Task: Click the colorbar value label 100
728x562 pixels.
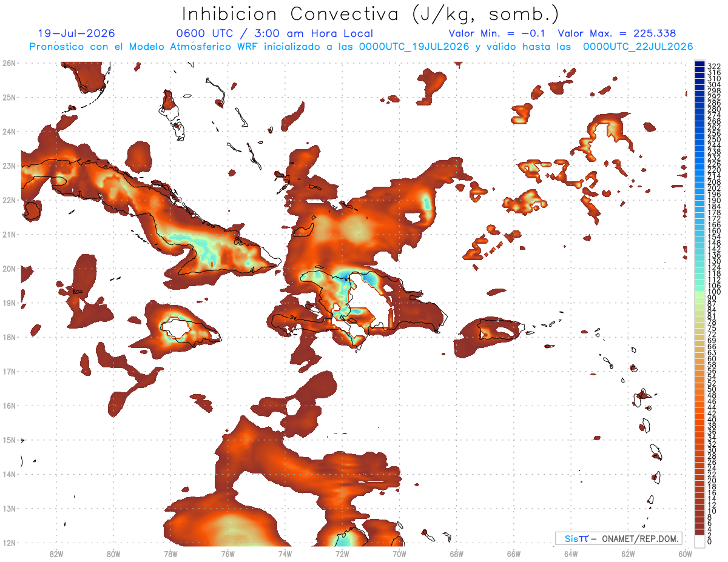Action: (x=714, y=292)
